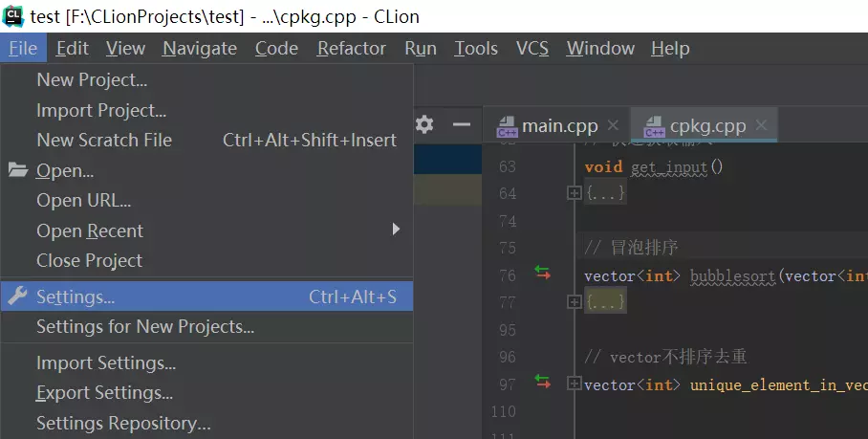Click folded {...} placeholder on line 64
This screenshot has height=439, width=868.
click(x=606, y=192)
